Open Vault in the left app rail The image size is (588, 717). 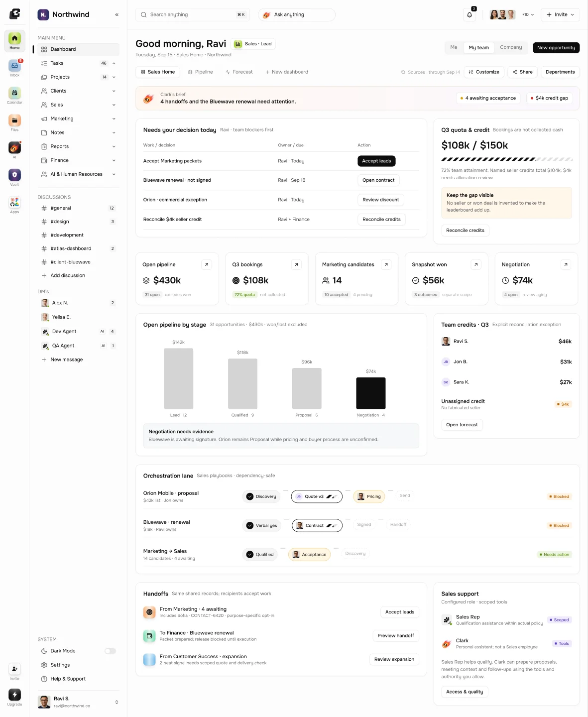[14, 177]
